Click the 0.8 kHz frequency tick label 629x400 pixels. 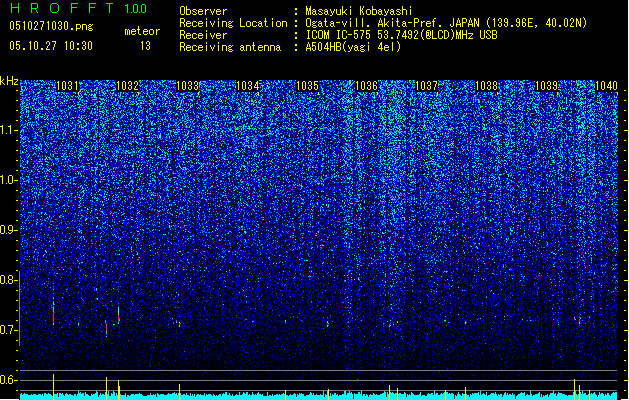9,280
